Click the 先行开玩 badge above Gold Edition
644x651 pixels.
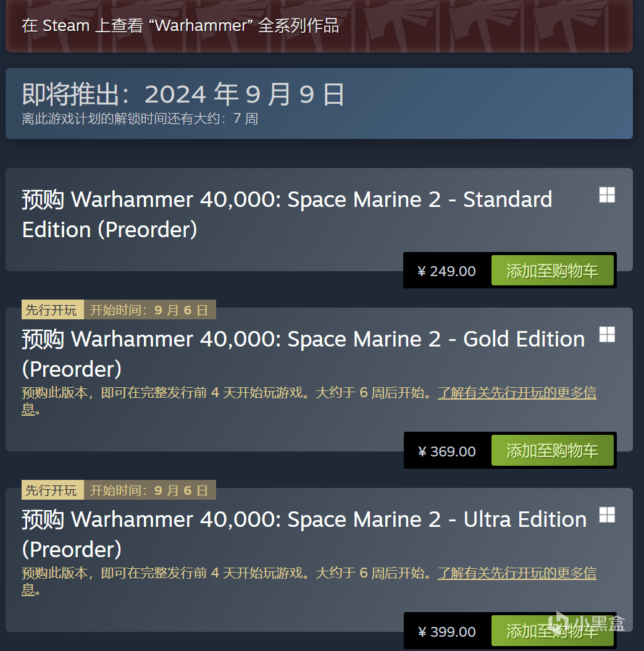point(52,309)
